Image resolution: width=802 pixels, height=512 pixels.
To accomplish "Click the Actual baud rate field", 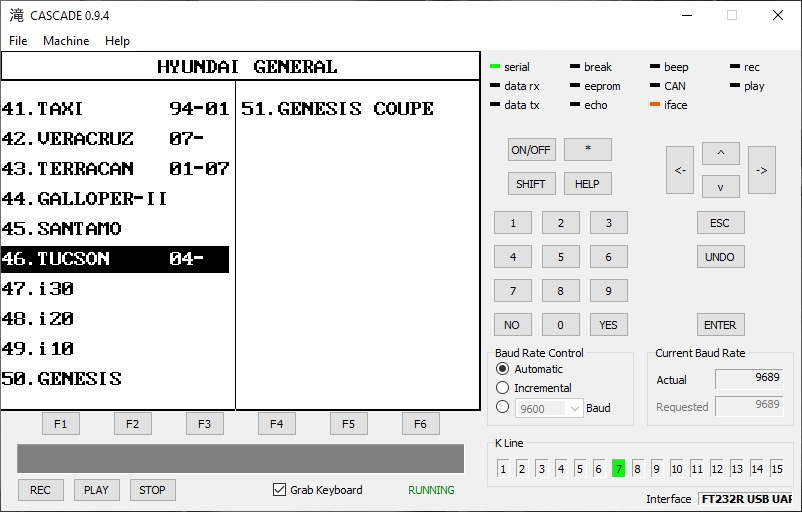I will (x=749, y=379).
